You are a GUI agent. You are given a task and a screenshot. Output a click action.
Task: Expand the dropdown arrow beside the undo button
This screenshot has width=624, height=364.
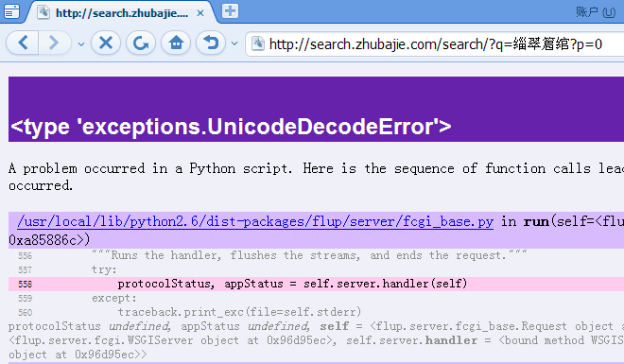coord(234,43)
